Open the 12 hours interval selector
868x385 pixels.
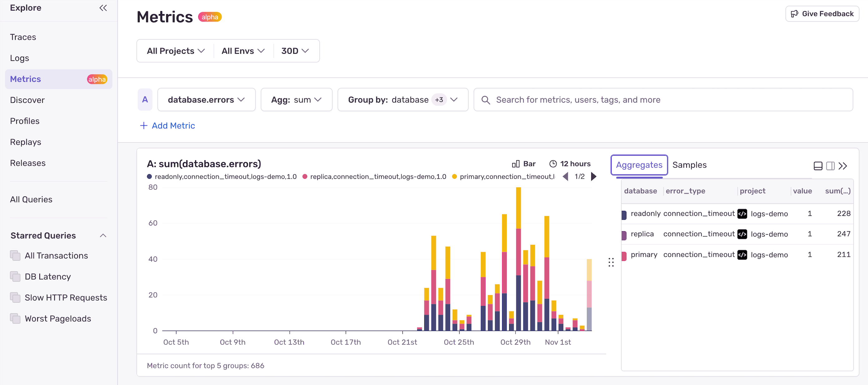pyautogui.click(x=570, y=164)
